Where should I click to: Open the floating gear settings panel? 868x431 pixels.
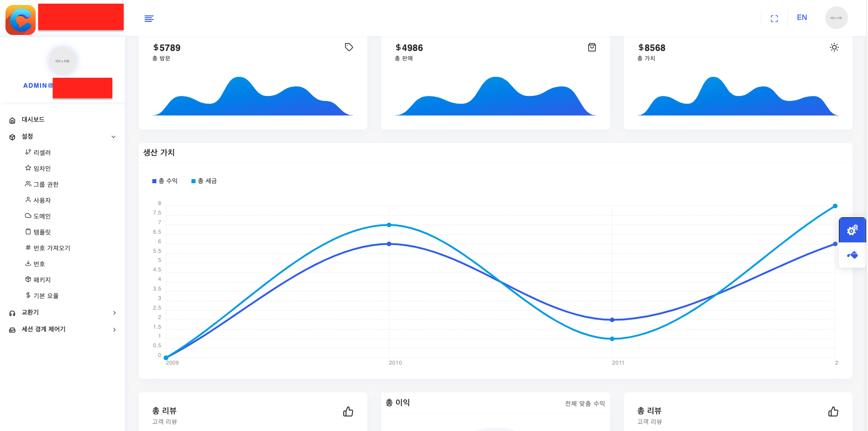pyautogui.click(x=852, y=230)
